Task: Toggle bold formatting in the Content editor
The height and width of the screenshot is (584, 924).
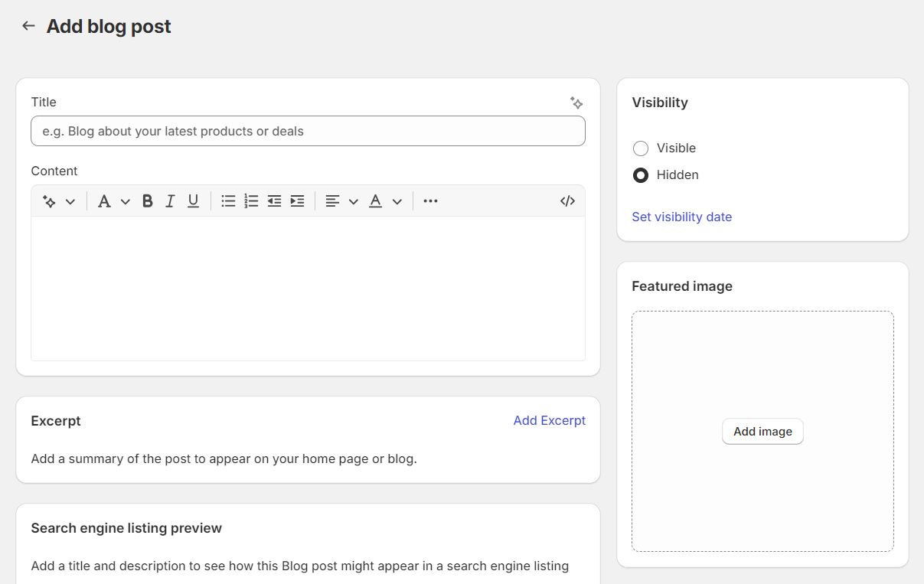Action: [147, 201]
